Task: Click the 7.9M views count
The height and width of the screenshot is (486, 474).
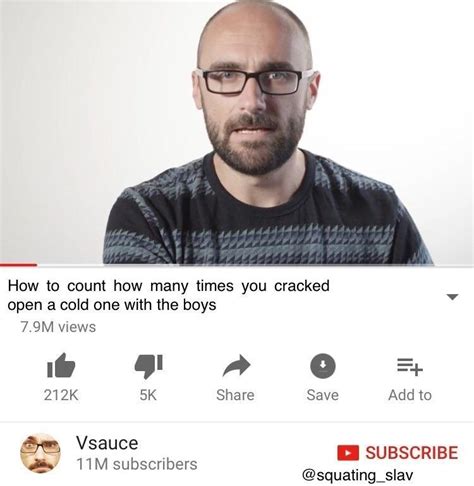Action: [58, 327]
